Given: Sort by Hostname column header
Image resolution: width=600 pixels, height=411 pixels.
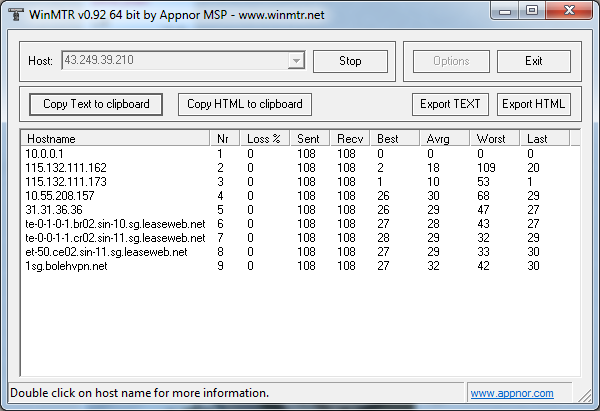Looking at the screenshot, I should click(x=115, y=139).
